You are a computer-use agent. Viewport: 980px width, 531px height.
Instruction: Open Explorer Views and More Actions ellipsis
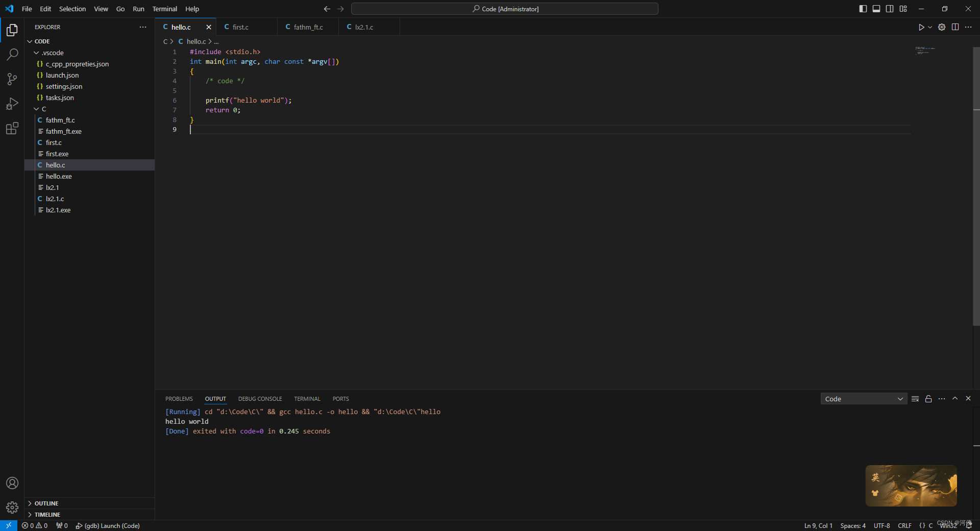click(143, 27)
